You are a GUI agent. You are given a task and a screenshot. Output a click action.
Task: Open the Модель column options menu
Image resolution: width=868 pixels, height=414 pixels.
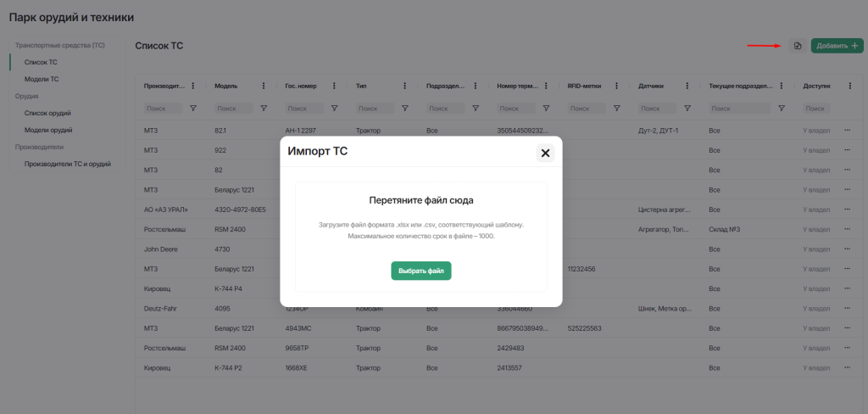coord(264,86)
